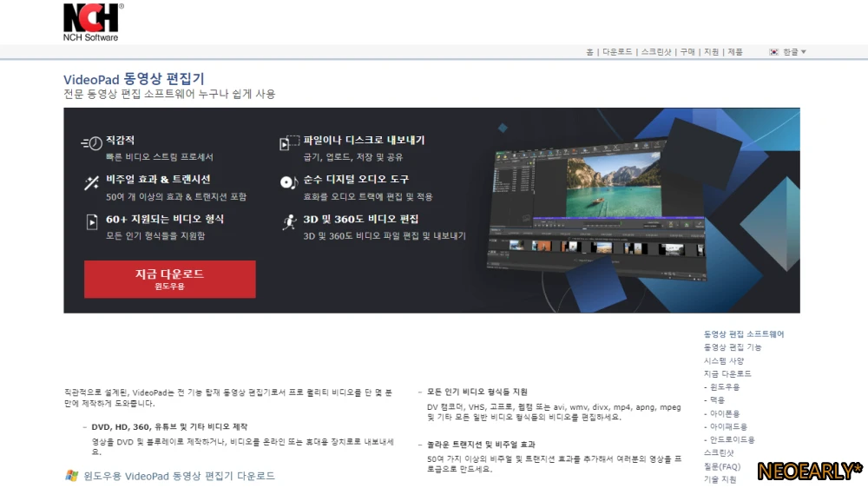Click the magic wand icon beside 비주얼 효과 & 트랜지션

(x=91, y=183)
